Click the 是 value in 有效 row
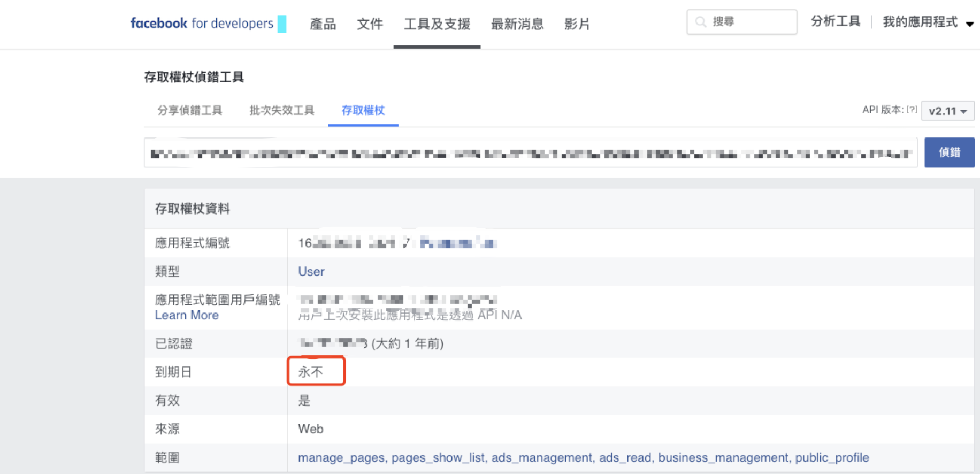The width and height of the screenshot is (980, 474). tap(304, 400)
